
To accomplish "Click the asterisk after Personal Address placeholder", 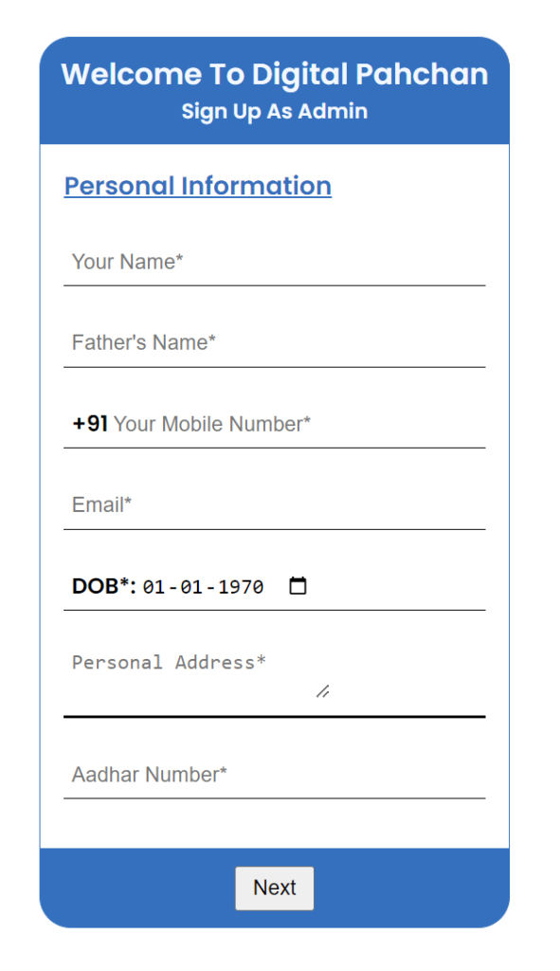I will [x=262, y=660].
